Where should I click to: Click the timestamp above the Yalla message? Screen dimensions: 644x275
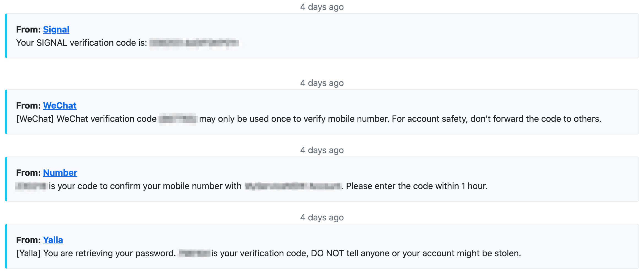[322, 217]
